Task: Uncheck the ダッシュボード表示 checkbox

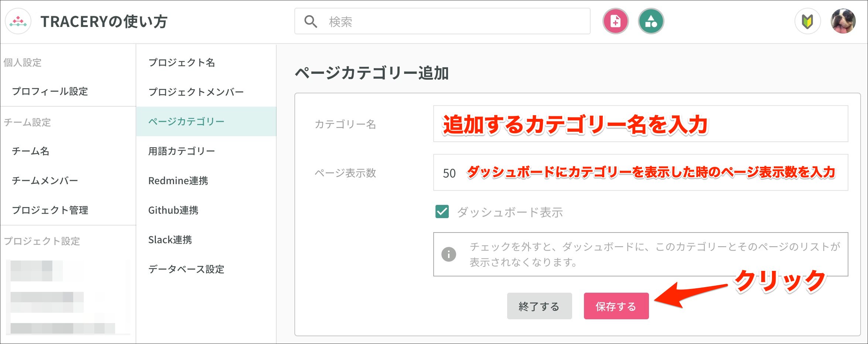Action: tap(442, 212)
